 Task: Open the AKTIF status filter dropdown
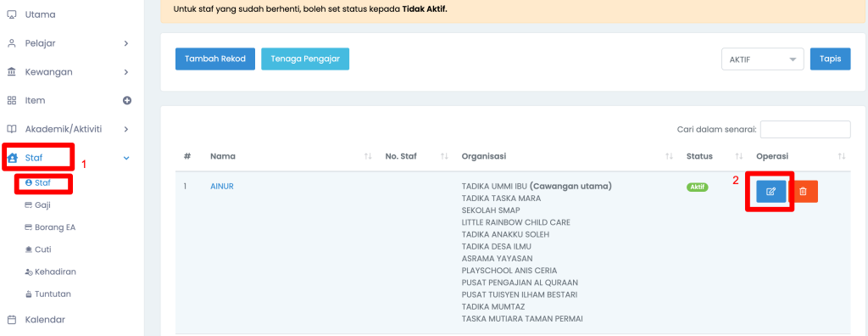click(763, 59)
